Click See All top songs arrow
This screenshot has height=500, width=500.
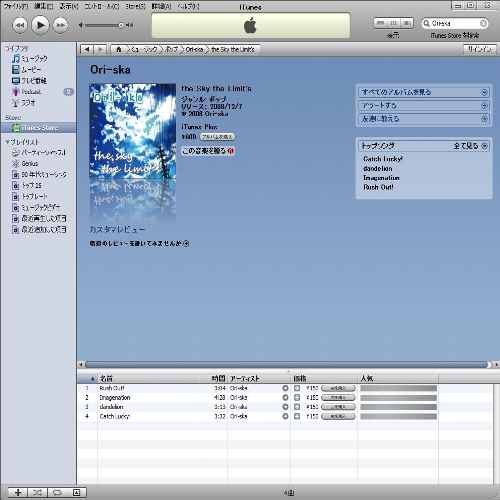(485, 146)
